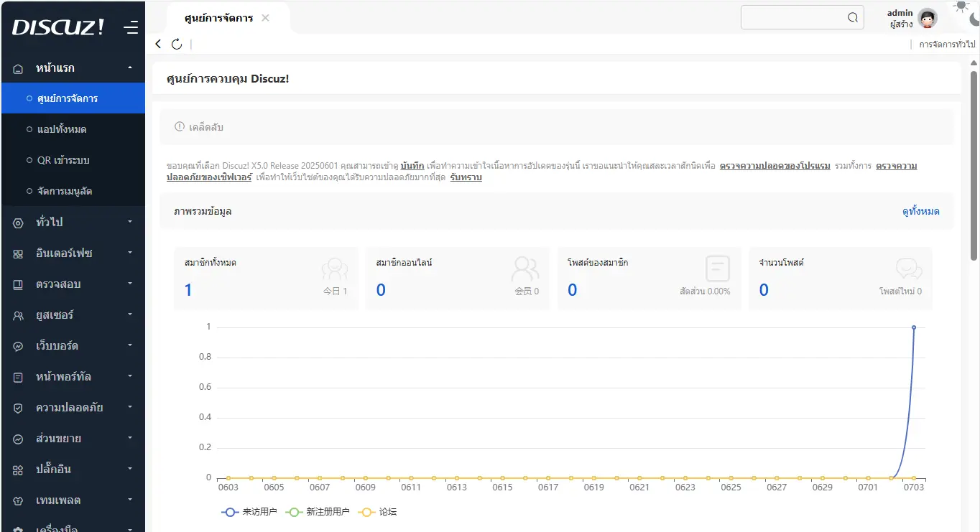
Task: Expand the ปลั๊กอิน menu section
Action: (x=130, y=469)
